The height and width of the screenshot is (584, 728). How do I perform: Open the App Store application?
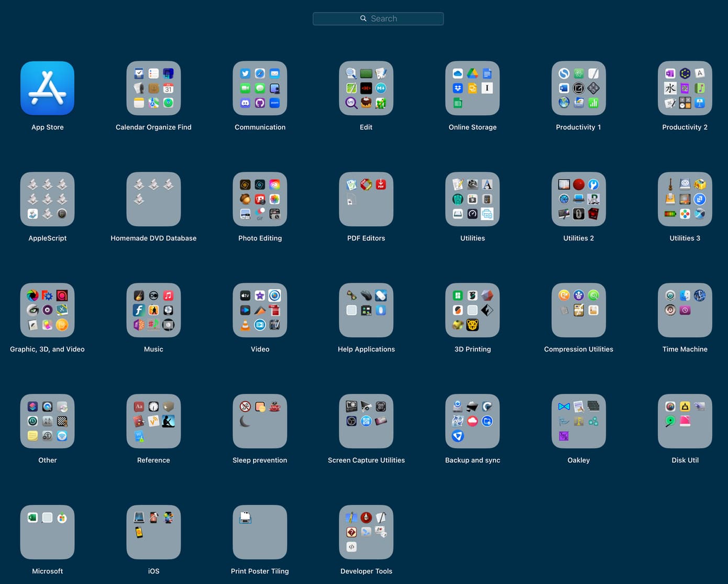(x=47, y=88)
